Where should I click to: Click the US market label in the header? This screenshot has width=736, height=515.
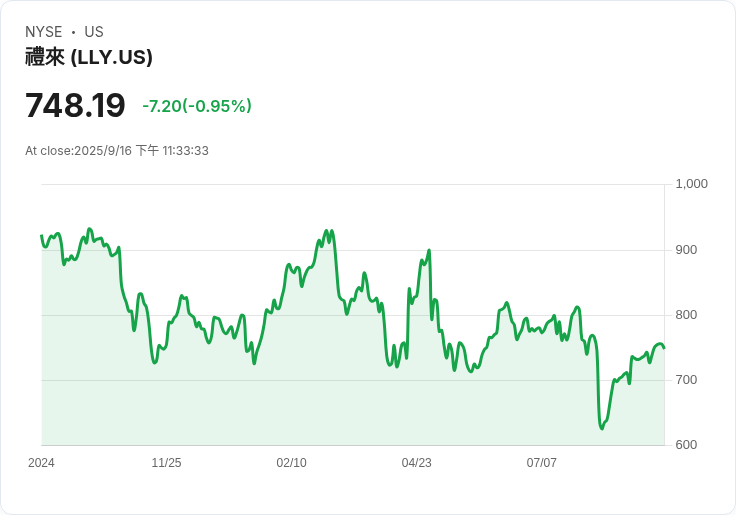click(x=94, y=32)
